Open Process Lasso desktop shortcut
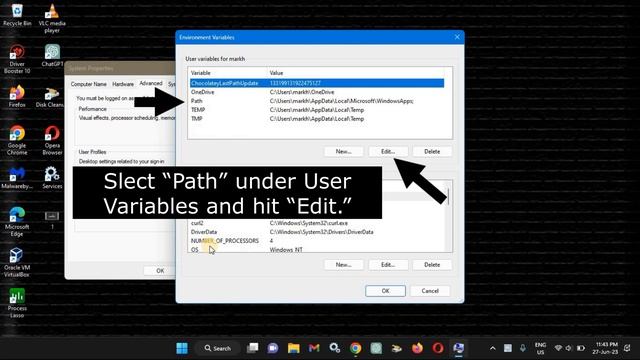Image resolution: width=640 pixels, height=360 pixels. (17, 303)
